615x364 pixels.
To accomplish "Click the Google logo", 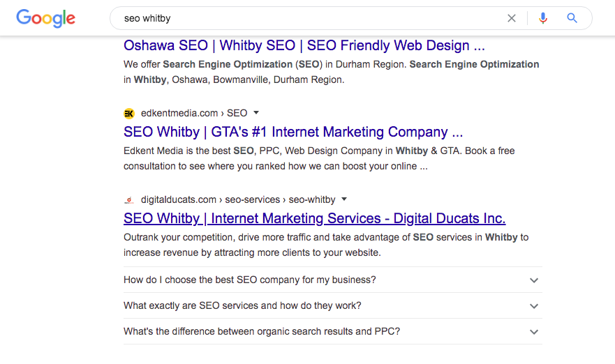I will 45,18.
